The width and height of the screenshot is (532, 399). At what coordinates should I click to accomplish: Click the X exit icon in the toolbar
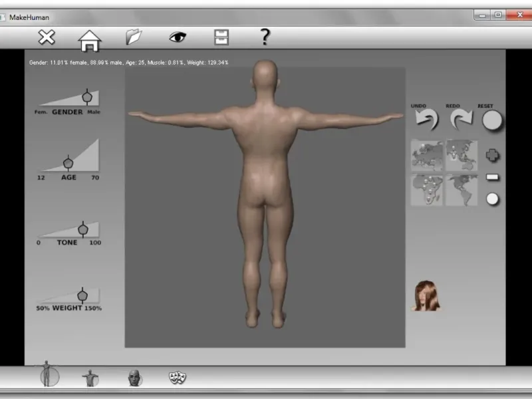47,37
